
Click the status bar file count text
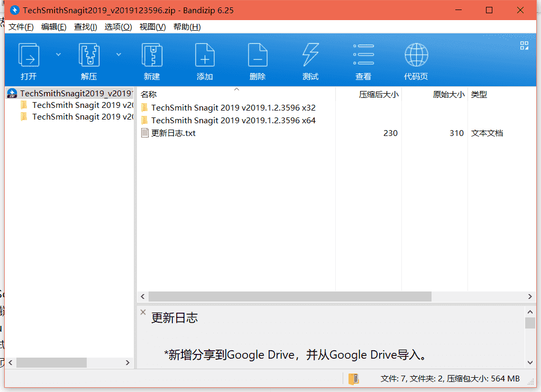point(450,379)
